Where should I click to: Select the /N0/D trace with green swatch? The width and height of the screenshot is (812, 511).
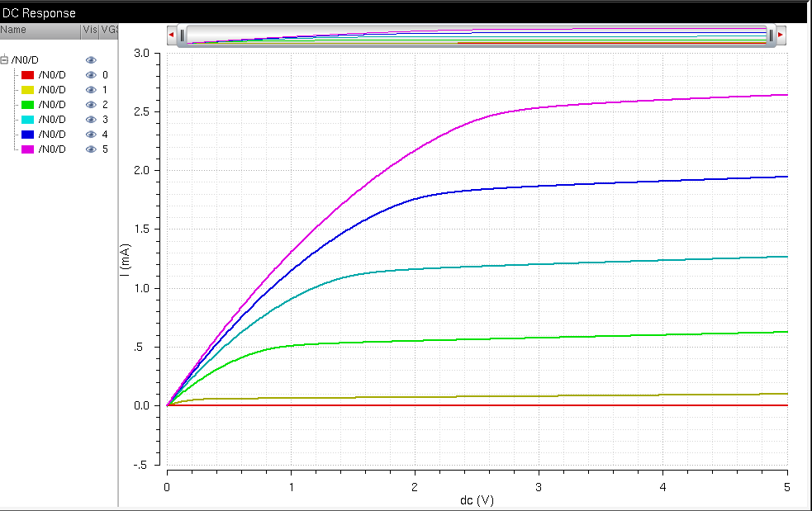52,105
